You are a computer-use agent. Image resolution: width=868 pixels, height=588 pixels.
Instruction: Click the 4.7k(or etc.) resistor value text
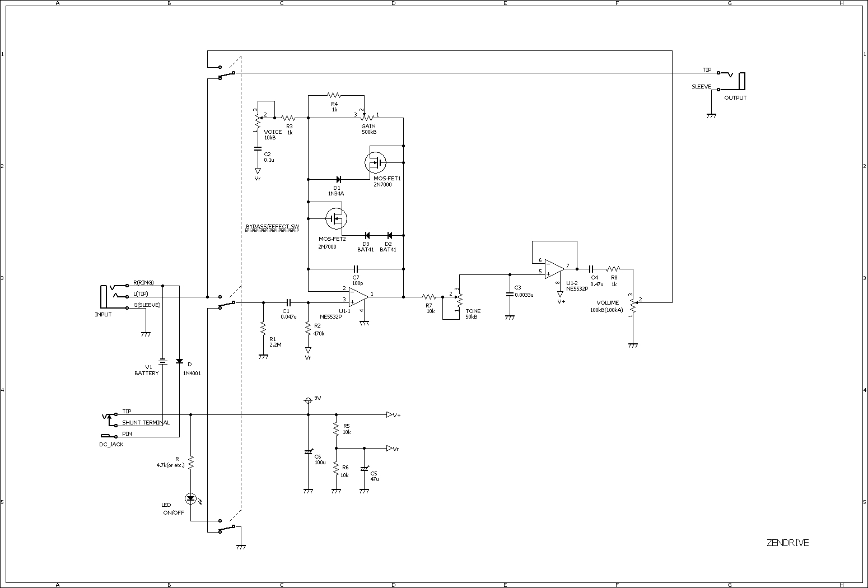click(x=171, y=465)
